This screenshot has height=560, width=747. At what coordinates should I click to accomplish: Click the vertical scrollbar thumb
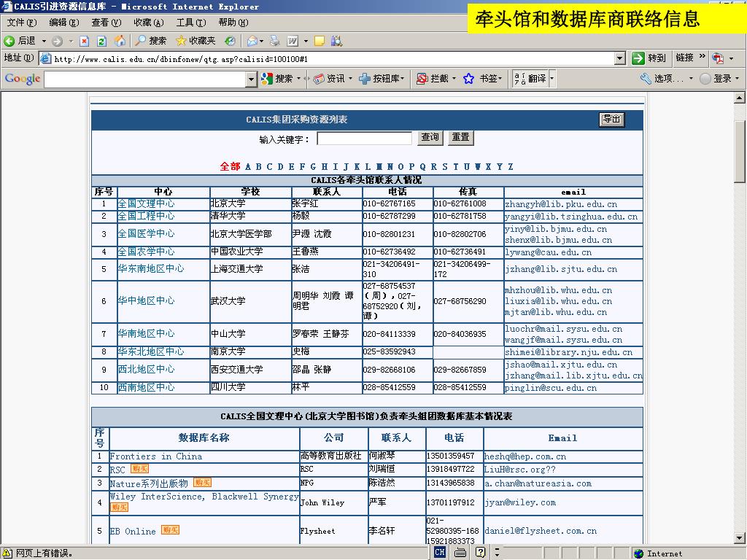[x=740, y=152]
